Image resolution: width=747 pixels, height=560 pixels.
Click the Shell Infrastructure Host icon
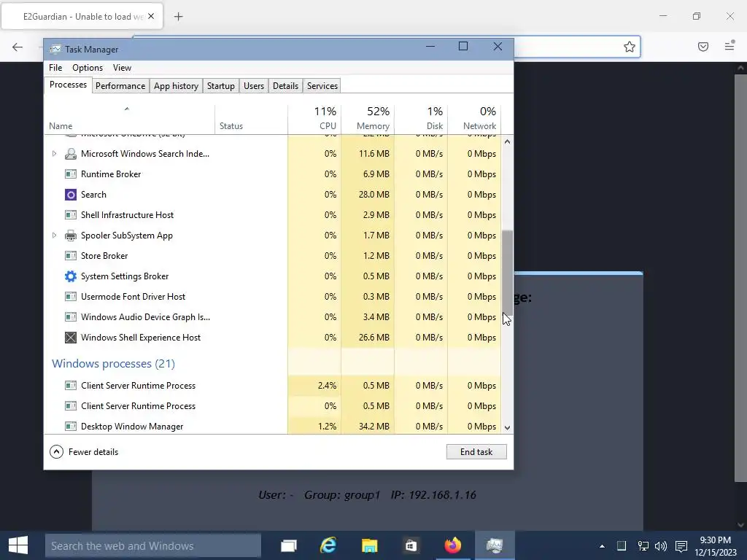pyautogui.click(x=71, y=215)
